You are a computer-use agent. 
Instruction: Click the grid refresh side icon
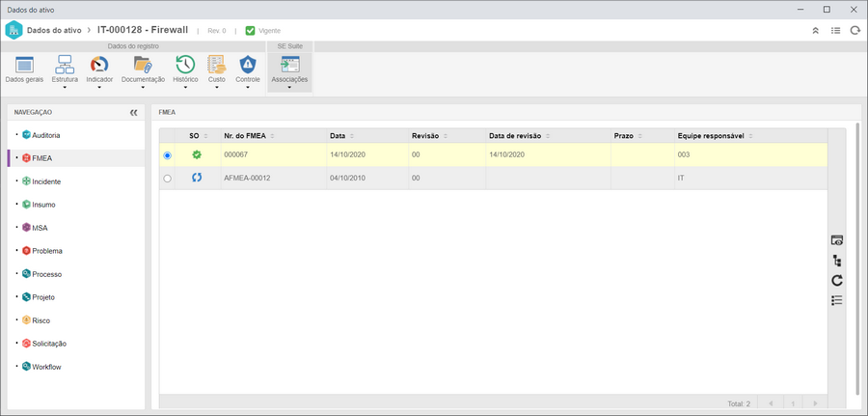837,280
